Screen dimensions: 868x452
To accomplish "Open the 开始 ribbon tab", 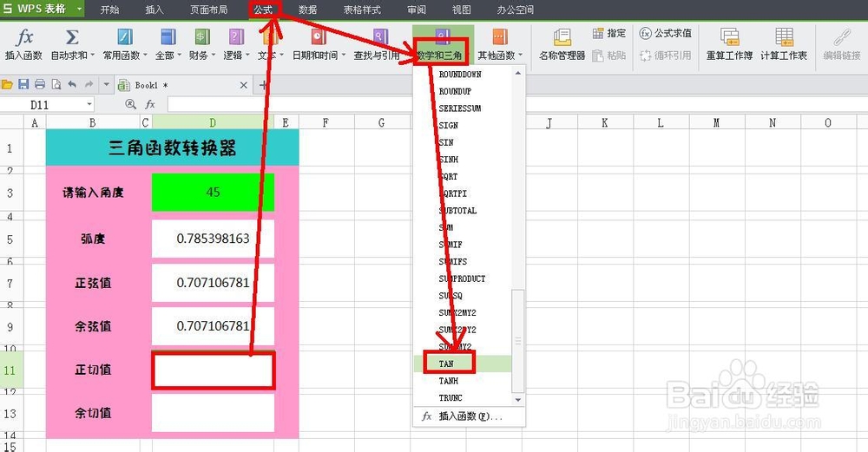I will click(x=109, y=10).
